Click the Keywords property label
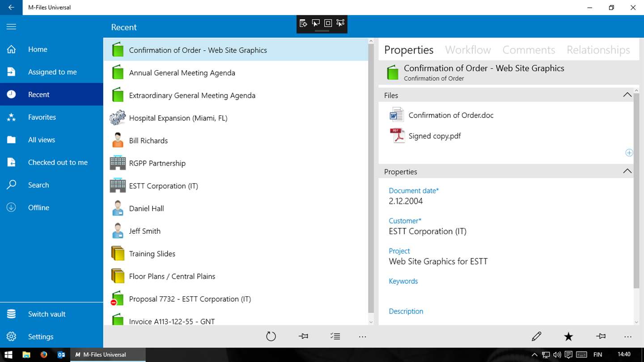Viewport: 644px width, 362px height. [x=403, y=281]
